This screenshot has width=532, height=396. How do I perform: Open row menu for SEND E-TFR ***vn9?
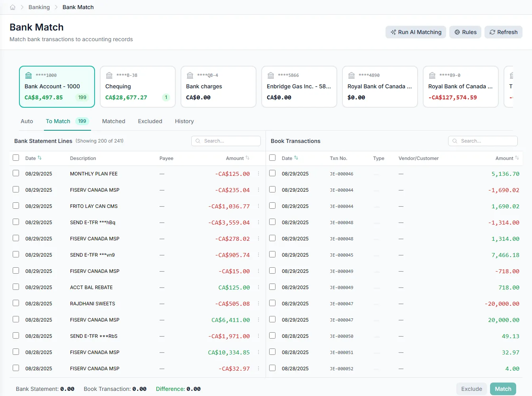pyautogui.click(x=258, y=255)
